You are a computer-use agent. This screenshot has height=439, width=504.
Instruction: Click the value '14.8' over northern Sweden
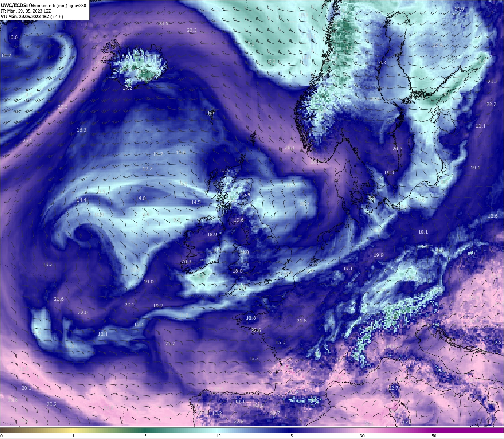(381, 63)
